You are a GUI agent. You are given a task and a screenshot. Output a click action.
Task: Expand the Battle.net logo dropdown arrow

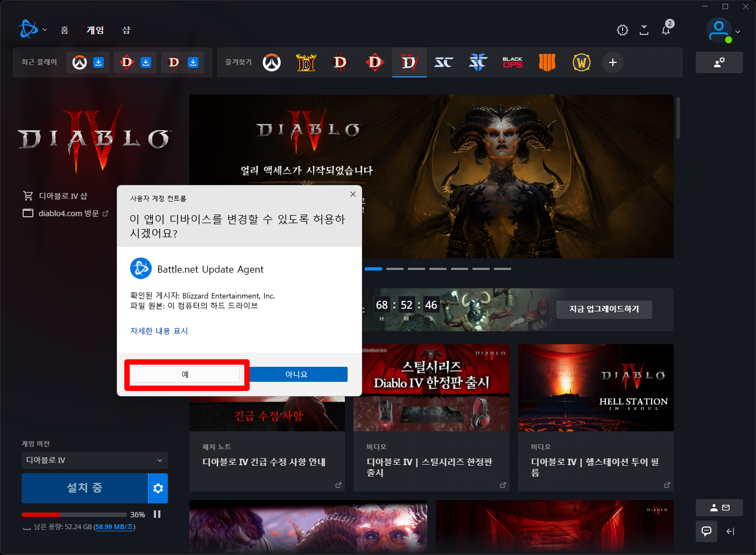[x=45, y=30]
